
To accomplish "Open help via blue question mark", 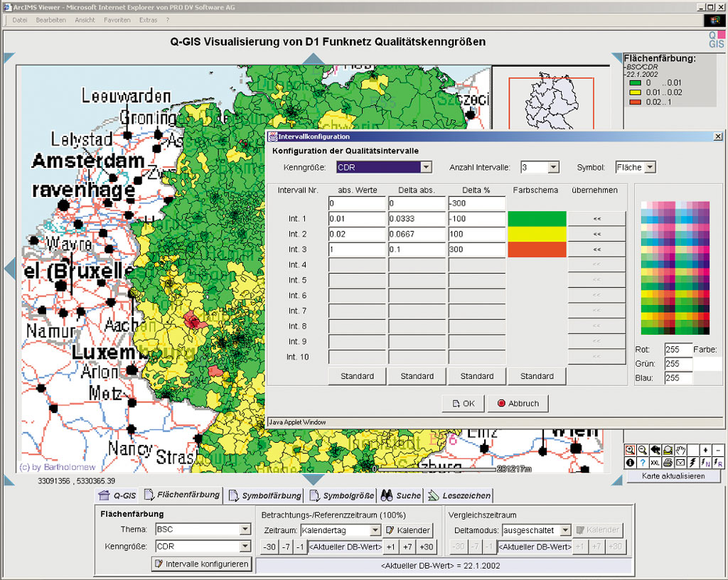I will point(643,463).
